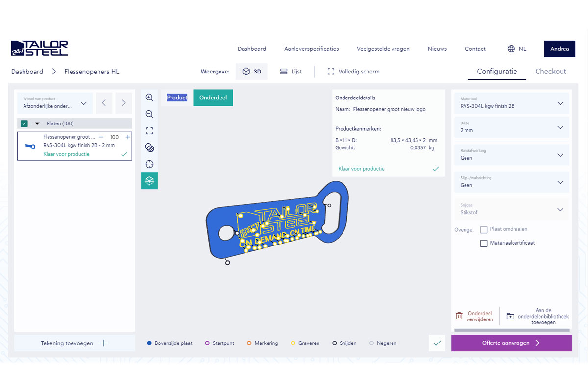Open the Wissel van product dropdown

click(x=55, y=103)
